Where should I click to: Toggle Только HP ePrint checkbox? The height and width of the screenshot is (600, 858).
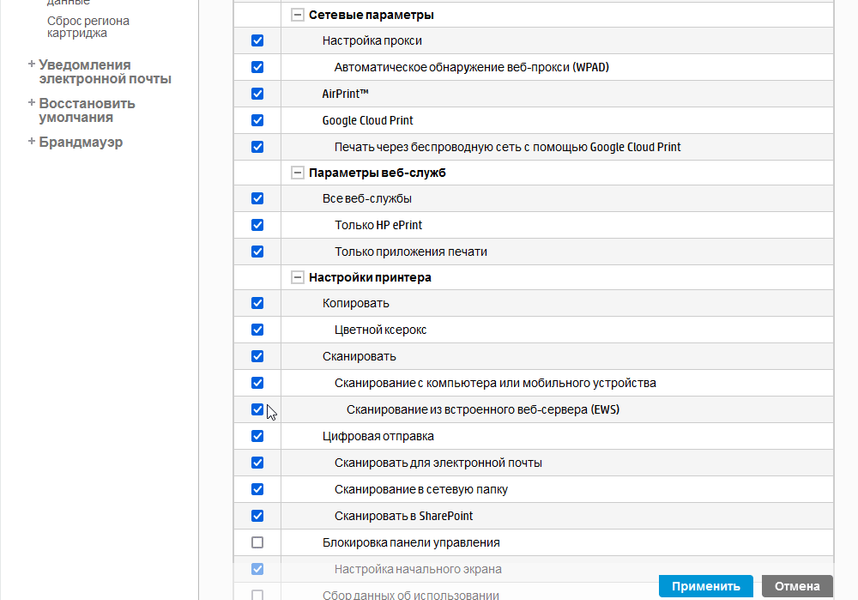coord(257,225)
